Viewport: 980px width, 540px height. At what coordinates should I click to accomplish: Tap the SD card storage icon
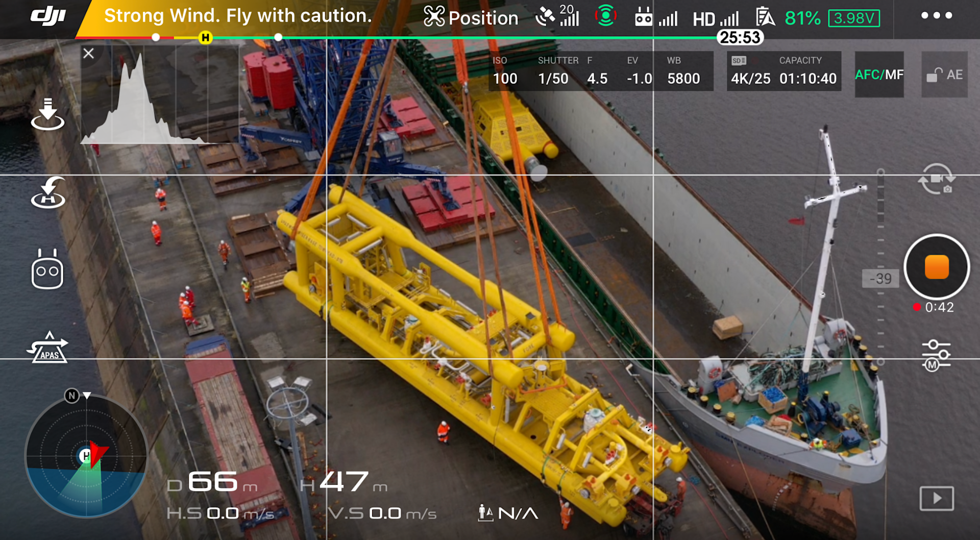click(739, 61)
